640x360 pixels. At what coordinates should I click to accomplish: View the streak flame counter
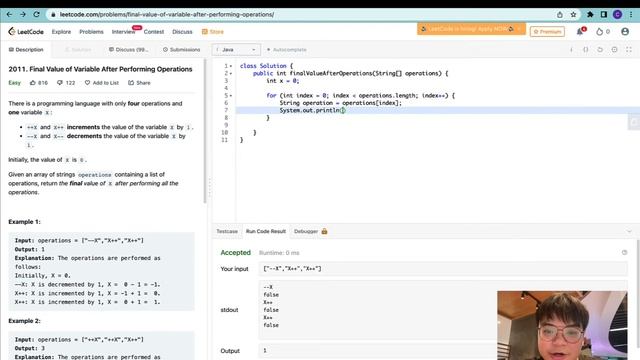[x=602, y=31]
